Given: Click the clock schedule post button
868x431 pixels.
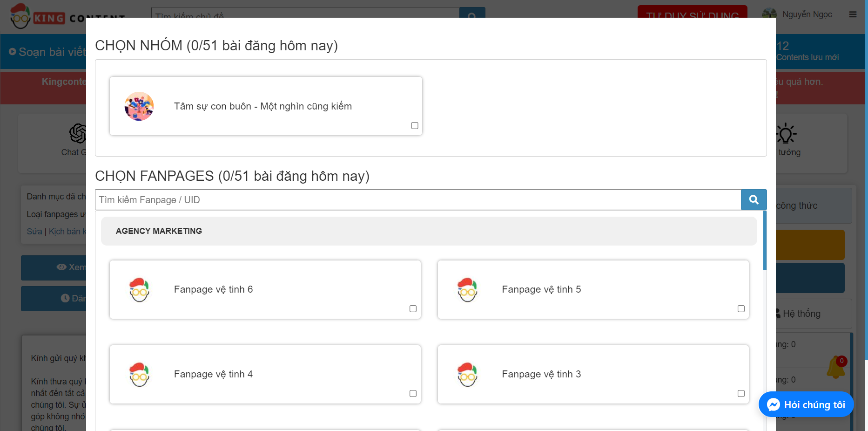Looking at the screenshot, I should 54,298.
